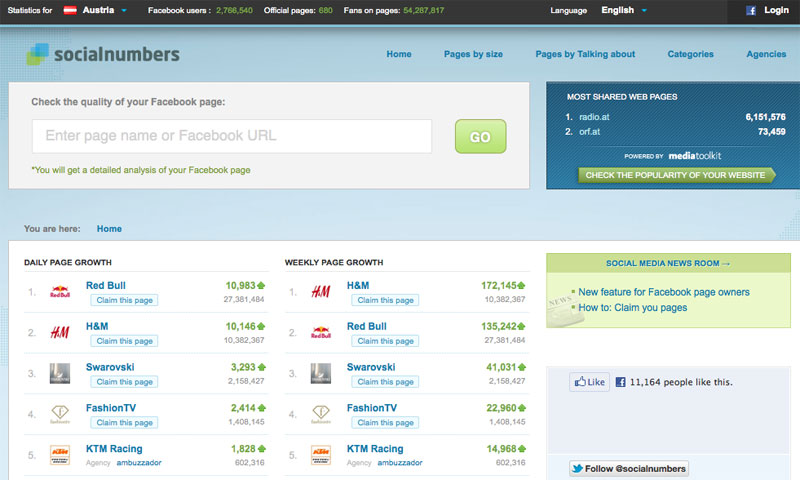Click the socialnumbers logo
800x480 pixels.
point(103,54)
